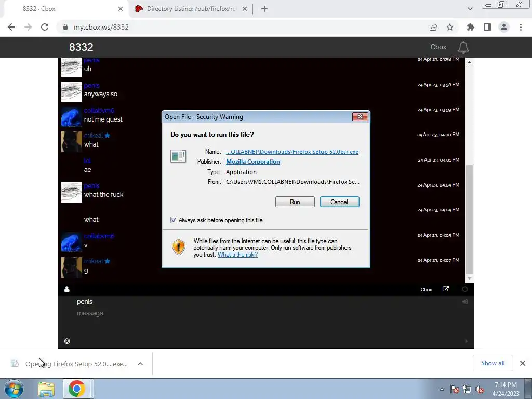Open the Chrome profile avatar
532x399 pixels.
tap(504, 27)
